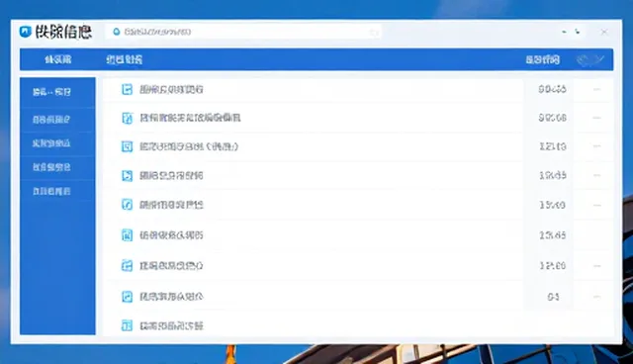Click the short value in the eighth list row
Screen dimensions: 633x364
553,297
